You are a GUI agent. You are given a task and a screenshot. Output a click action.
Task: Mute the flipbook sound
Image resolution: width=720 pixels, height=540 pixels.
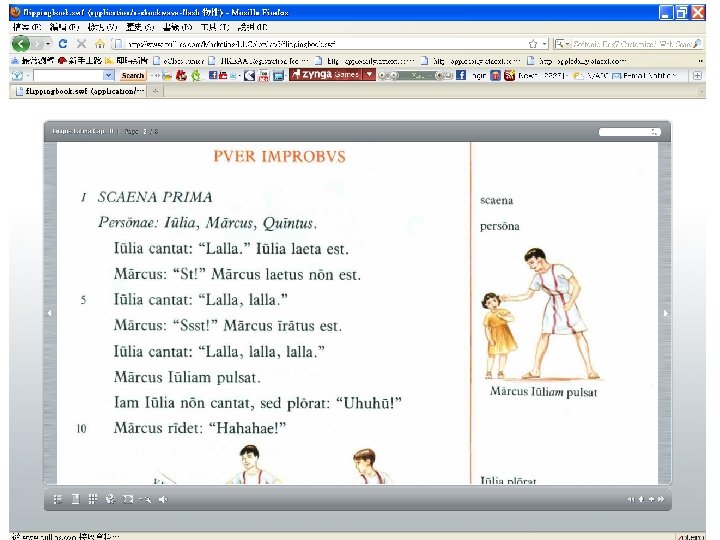tap(163, 499)
